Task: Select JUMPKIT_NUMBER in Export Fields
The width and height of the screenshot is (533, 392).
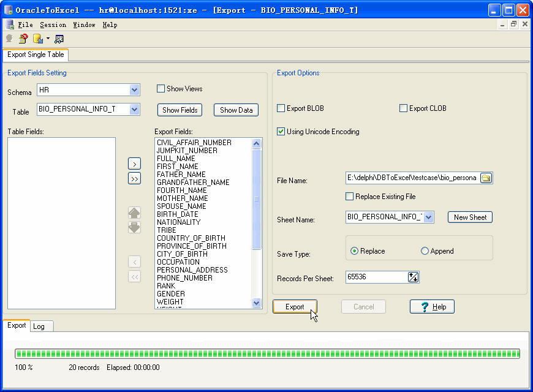Action: pyautogui.click(x=187, y=151)
